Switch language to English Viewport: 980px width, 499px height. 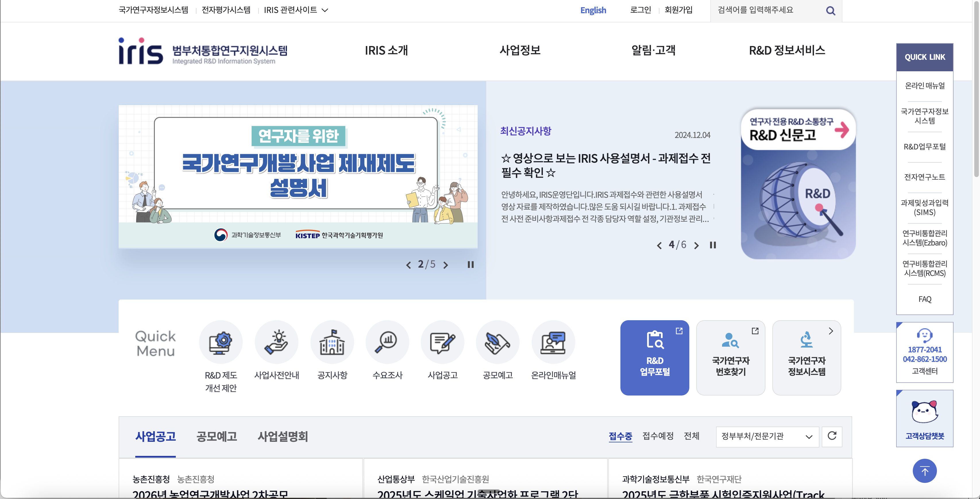[x=593, y=10]
